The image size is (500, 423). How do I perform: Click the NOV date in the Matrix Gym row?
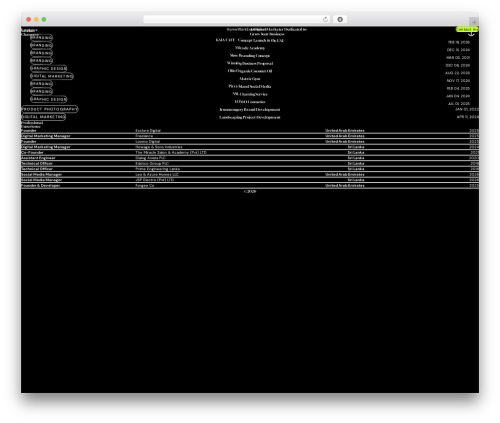pos(458,81)
